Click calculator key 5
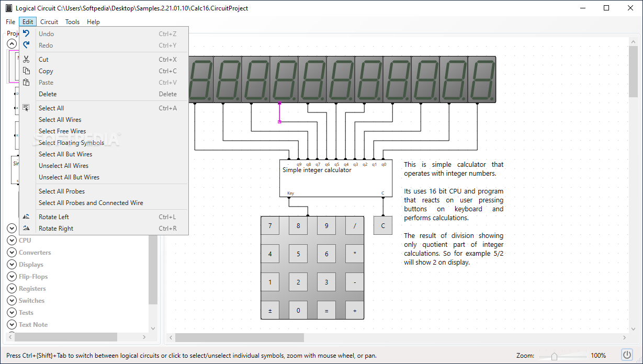This screenshot has width=643, height=364. click(298, 254)
